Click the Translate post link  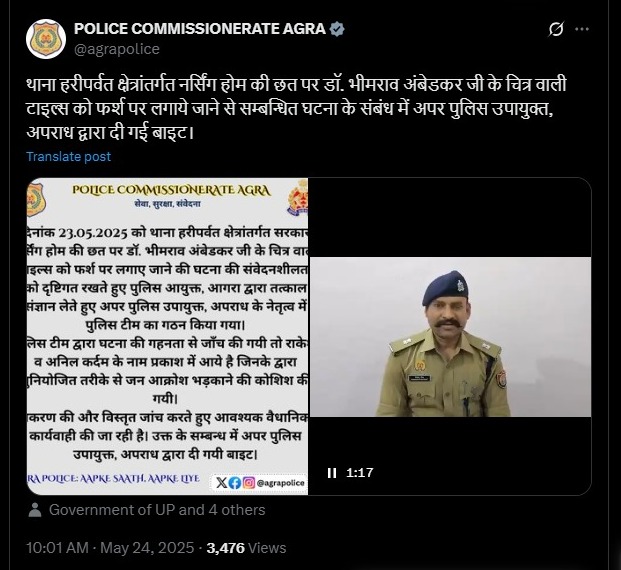(69, 156)
